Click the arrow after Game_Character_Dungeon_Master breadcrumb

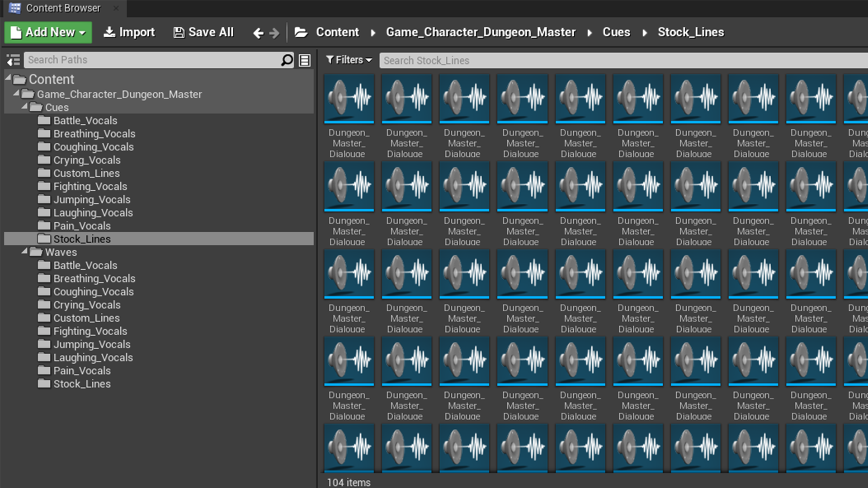pos(590,33)
